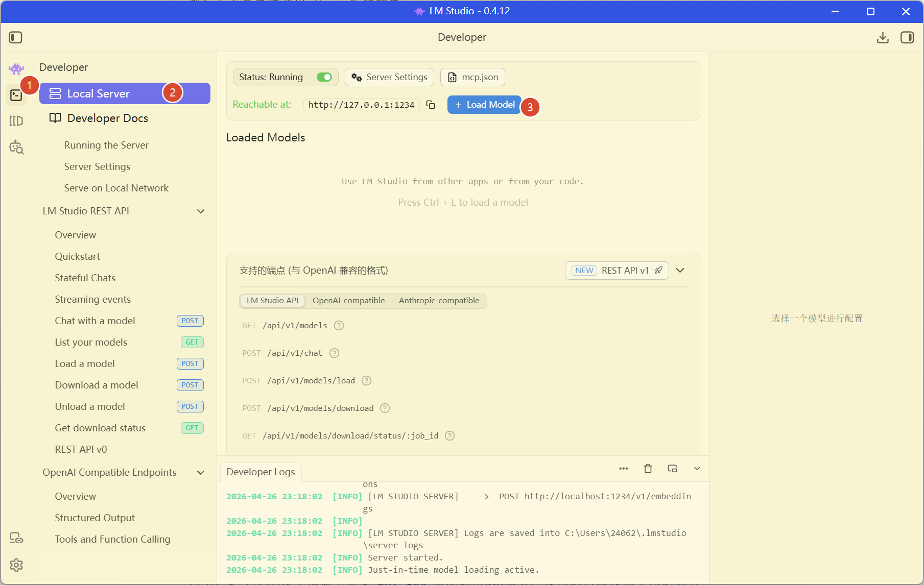
Task: Click help icon beside /api/v1/models/download endpoint
Action: (385, 408)
